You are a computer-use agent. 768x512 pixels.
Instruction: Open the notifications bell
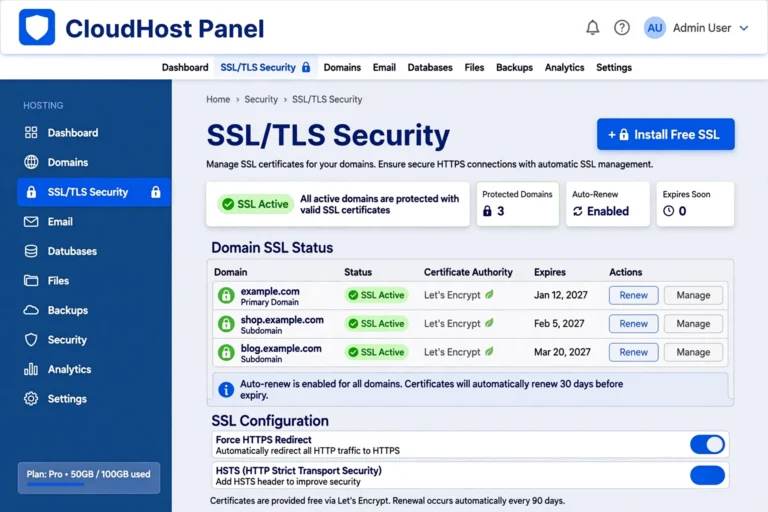[x=593, y=27]
